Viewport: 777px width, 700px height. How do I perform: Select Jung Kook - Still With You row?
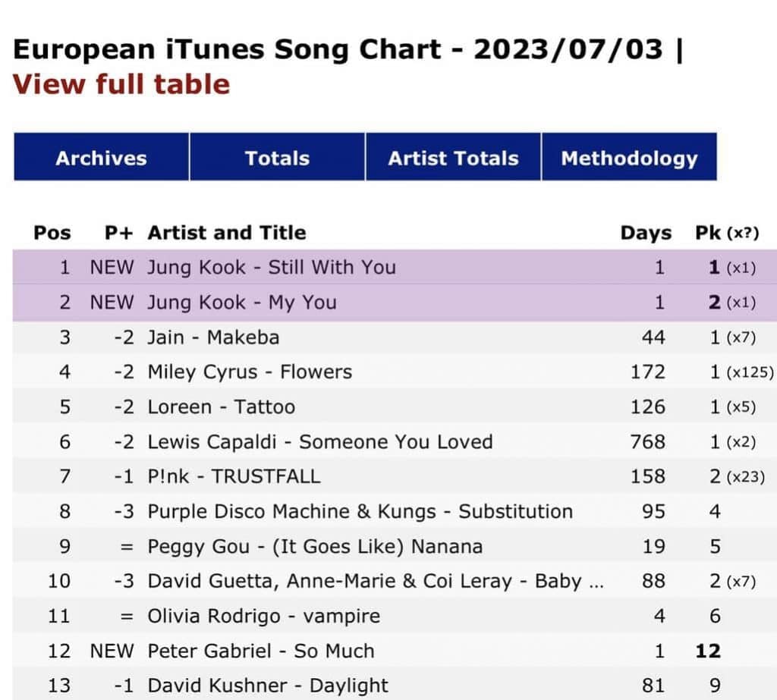(272, 267)
